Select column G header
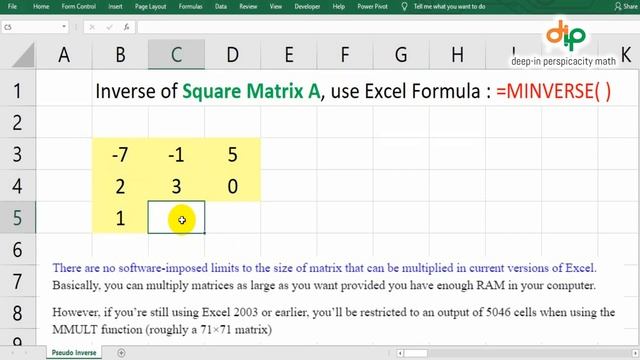The width and height of the screenshot is (640, 360). [x=401, y=55]
